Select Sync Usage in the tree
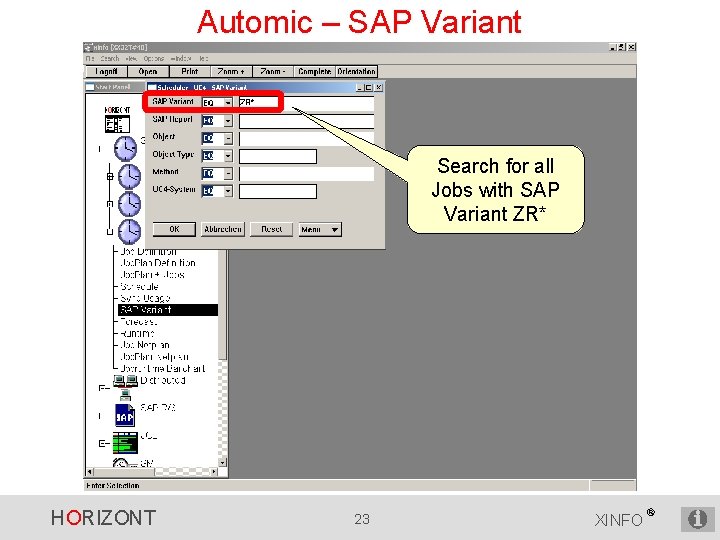This screenshot has height=540, width=720. click(145, 298)
